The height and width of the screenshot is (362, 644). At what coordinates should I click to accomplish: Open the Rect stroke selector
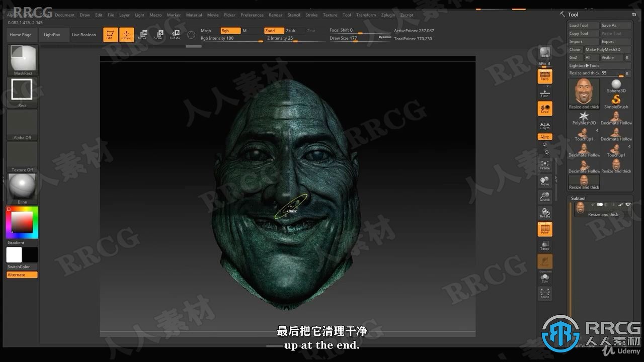coord(22,93)
